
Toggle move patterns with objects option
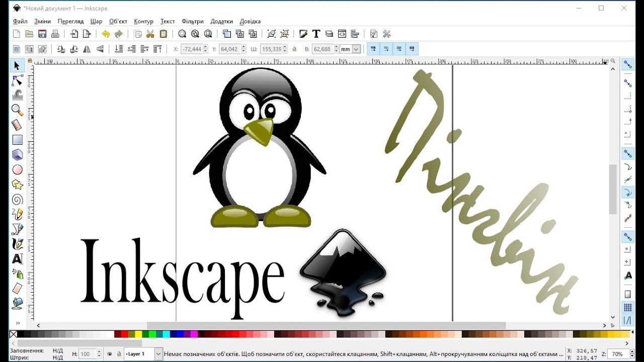[412, 49]
